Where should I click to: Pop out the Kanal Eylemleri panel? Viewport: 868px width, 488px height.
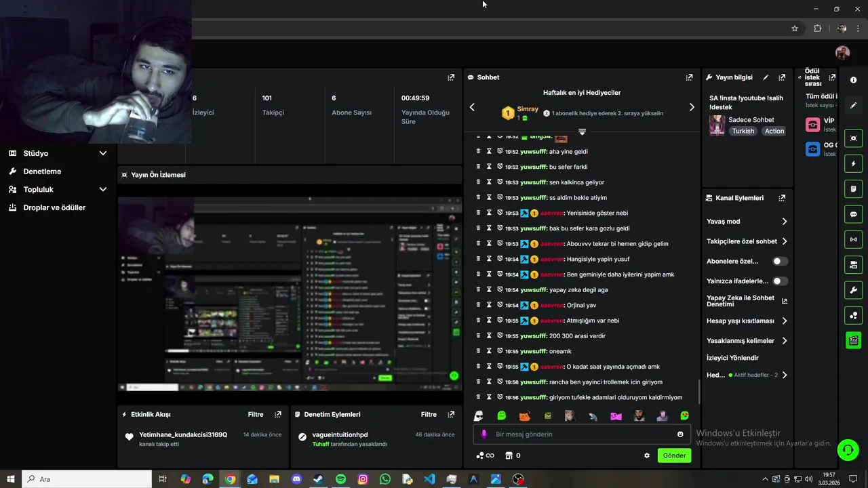[782, 198]
